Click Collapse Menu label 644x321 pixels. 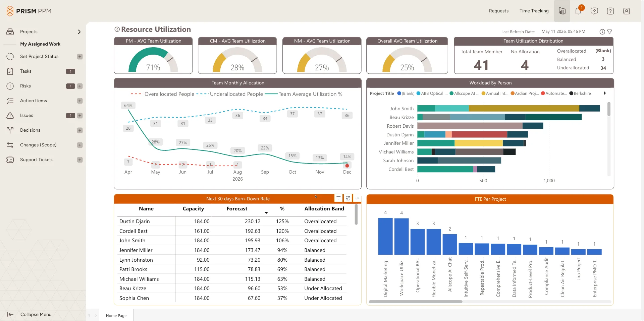(x=36, y=314)
